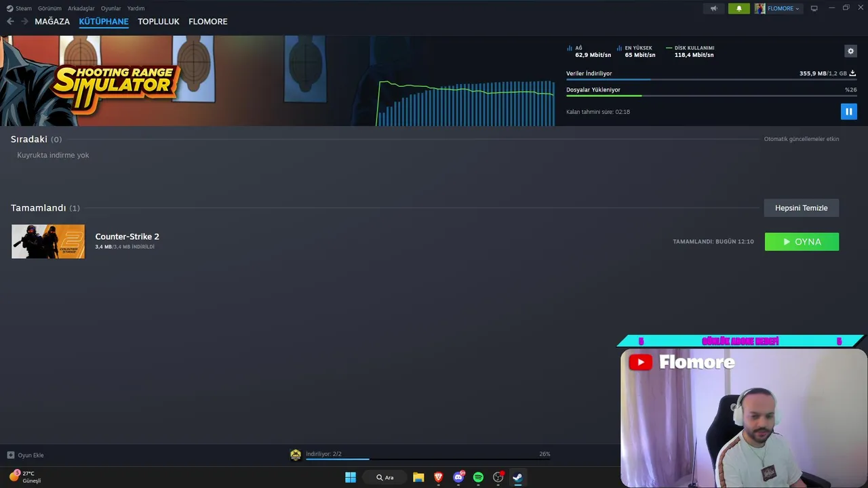868x488 pixels.
Task: Open the weather widget showing 27°C
Action: (x=26, y=476)
